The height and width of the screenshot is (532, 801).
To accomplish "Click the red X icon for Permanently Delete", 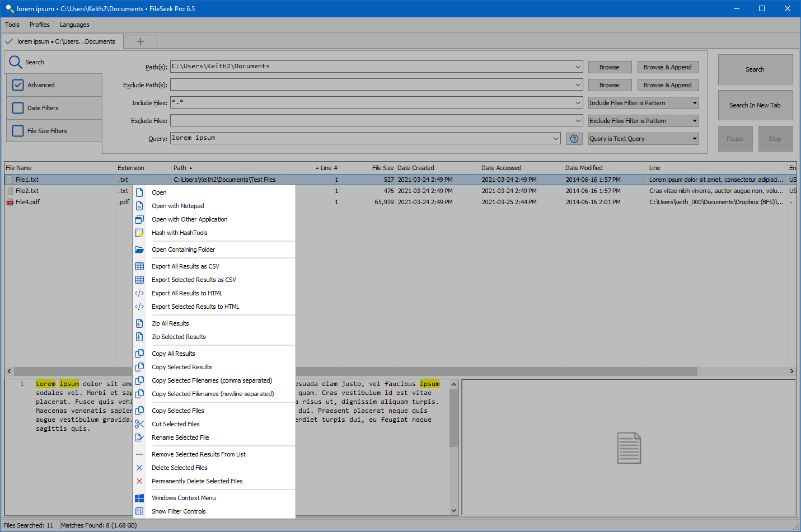I will 139,481.
